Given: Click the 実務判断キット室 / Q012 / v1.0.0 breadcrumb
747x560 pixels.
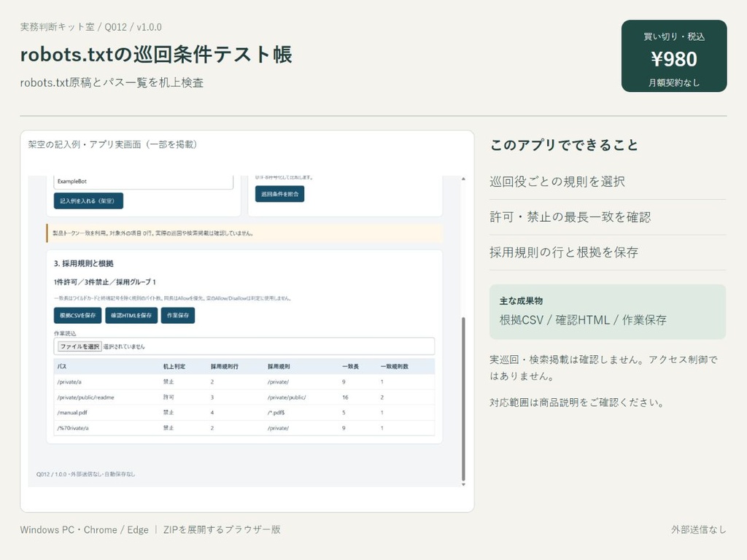Looking at the screenshot, I should click(x=91, y=27).
